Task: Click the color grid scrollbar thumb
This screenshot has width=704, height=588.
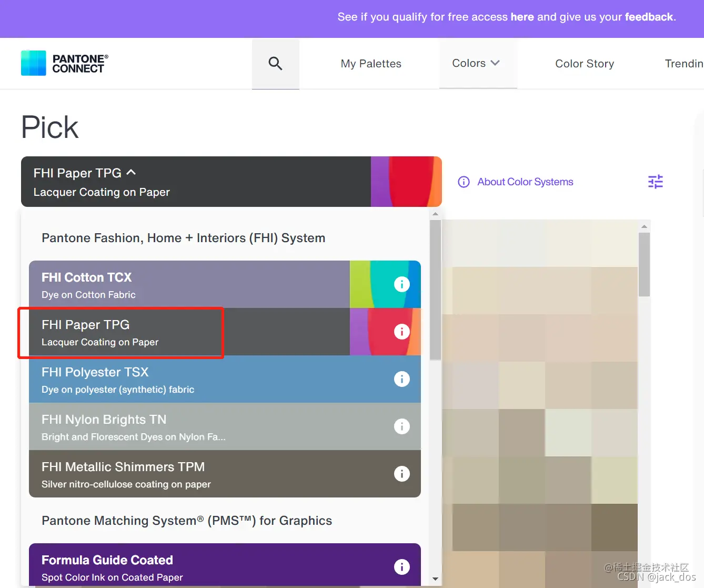Action: coord(644,264)
